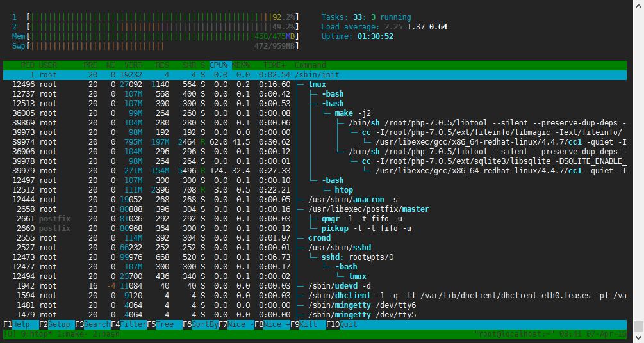Image resolution: width=644 pixels, height=343 pixels.
Task: Select the /sbin/init process row
Action: tap(315, 75)
